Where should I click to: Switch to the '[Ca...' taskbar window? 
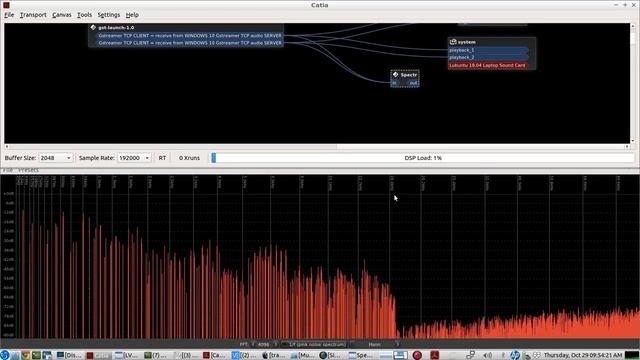215,355
